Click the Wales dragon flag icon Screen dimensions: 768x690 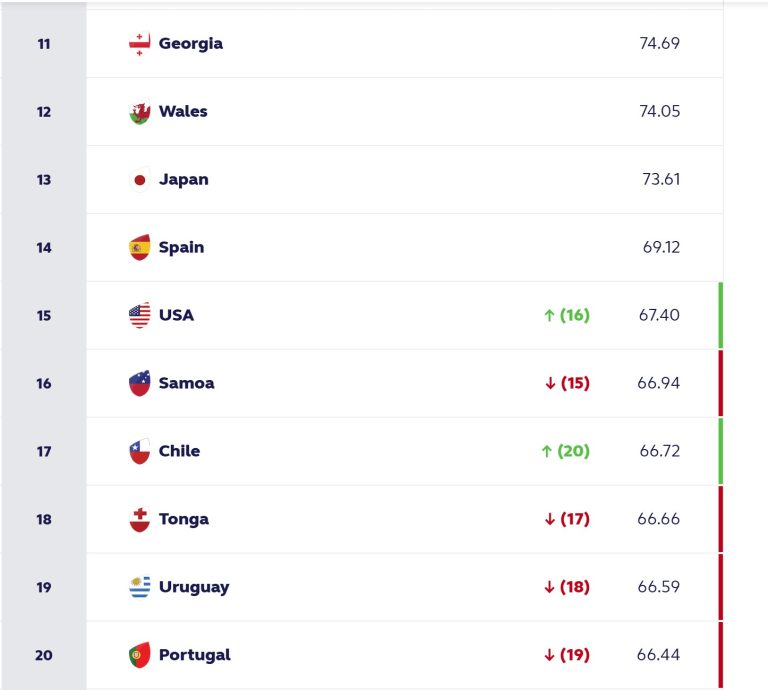(x=139, y=112)
